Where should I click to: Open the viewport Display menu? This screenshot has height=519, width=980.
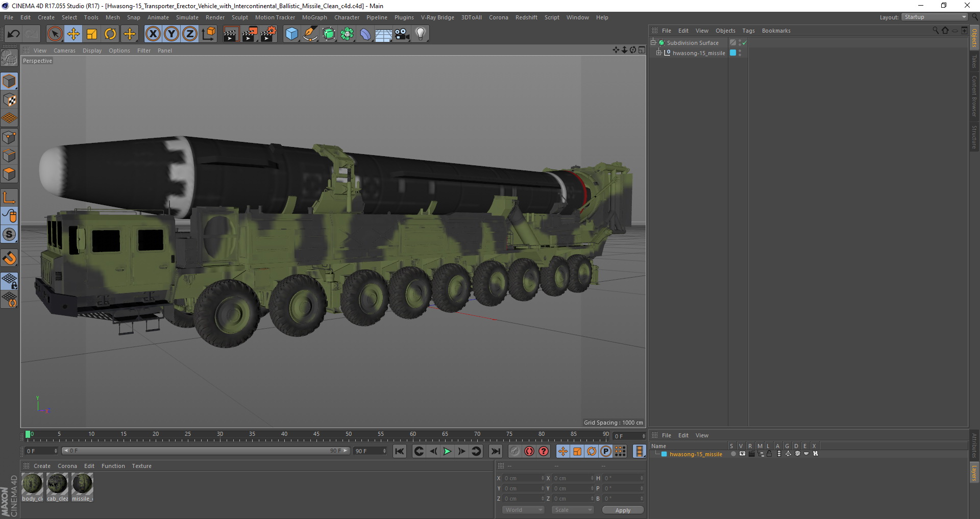pos(92,51)
